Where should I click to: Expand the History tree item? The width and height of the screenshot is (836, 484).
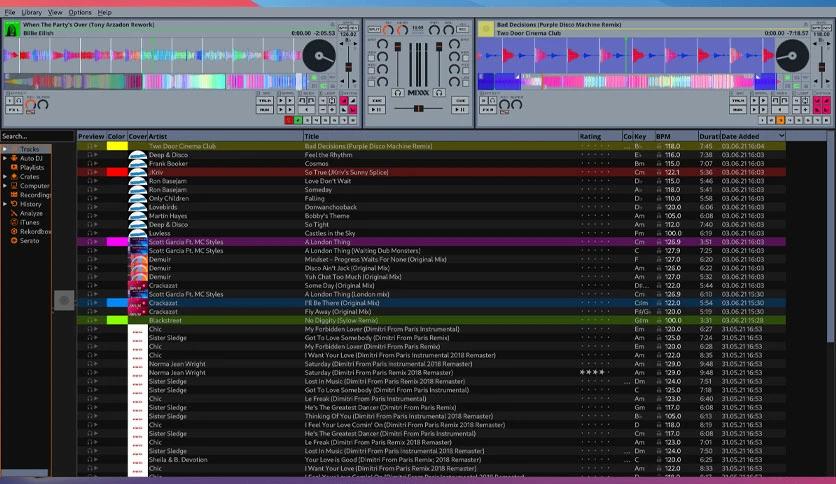click(x=5, y=204)
